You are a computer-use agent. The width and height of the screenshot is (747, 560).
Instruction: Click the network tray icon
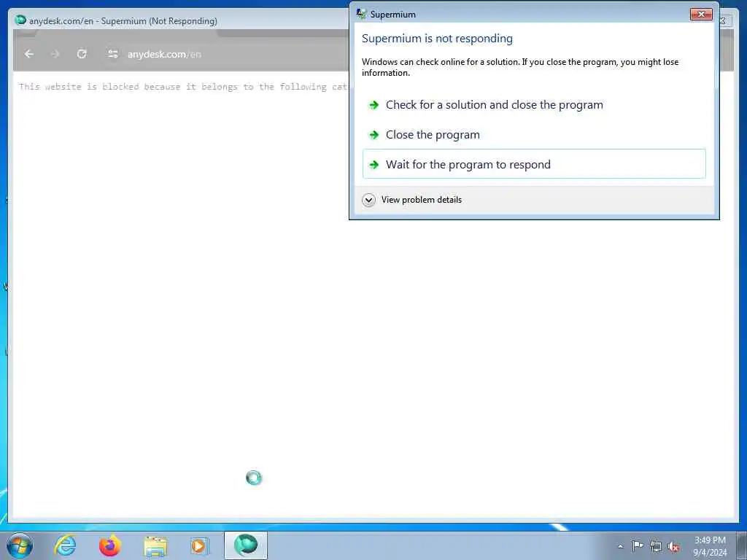tap(656, 546)
